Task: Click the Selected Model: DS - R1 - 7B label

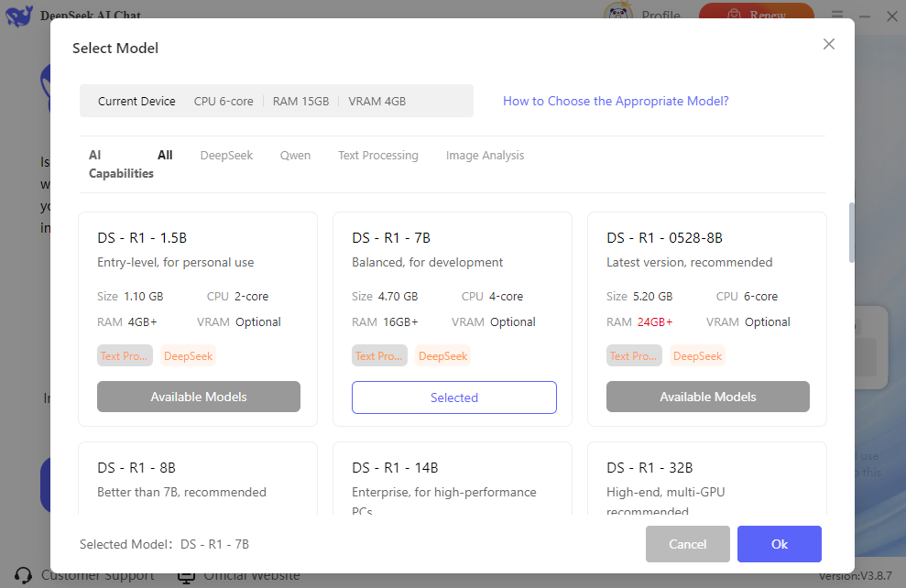Action: (164, 544)
